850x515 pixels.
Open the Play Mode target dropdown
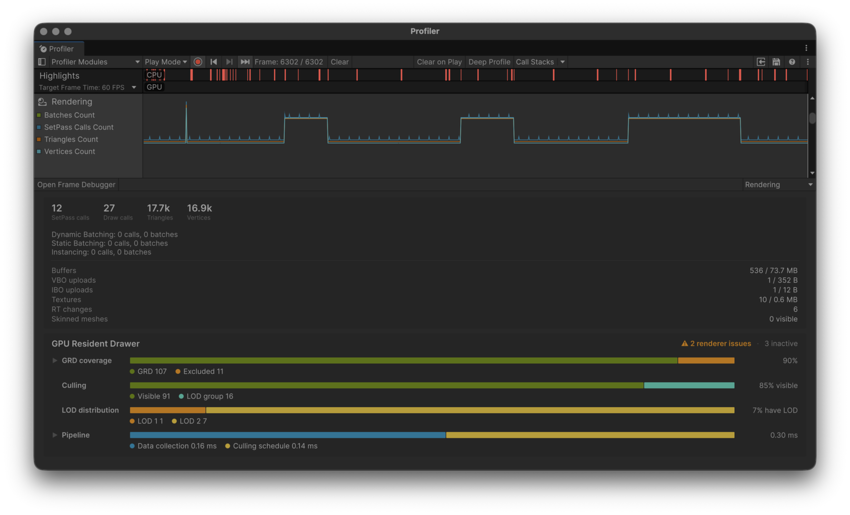pos(166,62)
